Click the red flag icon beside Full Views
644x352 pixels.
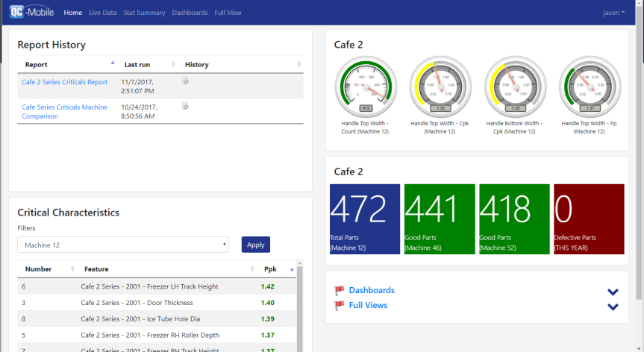(340, 305)
